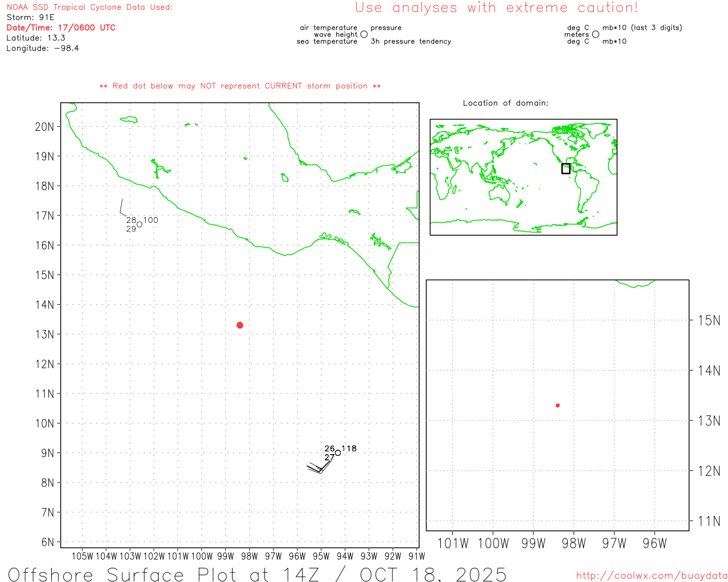The height and width of the screenshot is (582, 728).
Task: Click the 96W label on zoomed inset map
Action: [655, 543]
